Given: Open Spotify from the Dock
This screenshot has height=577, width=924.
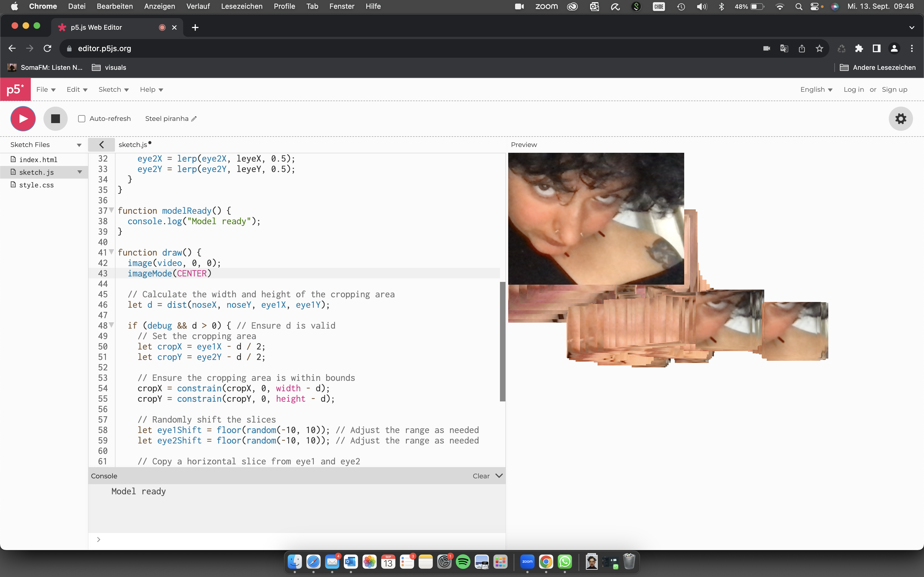Looking at the screenshot, I should (x=463, y=562).
